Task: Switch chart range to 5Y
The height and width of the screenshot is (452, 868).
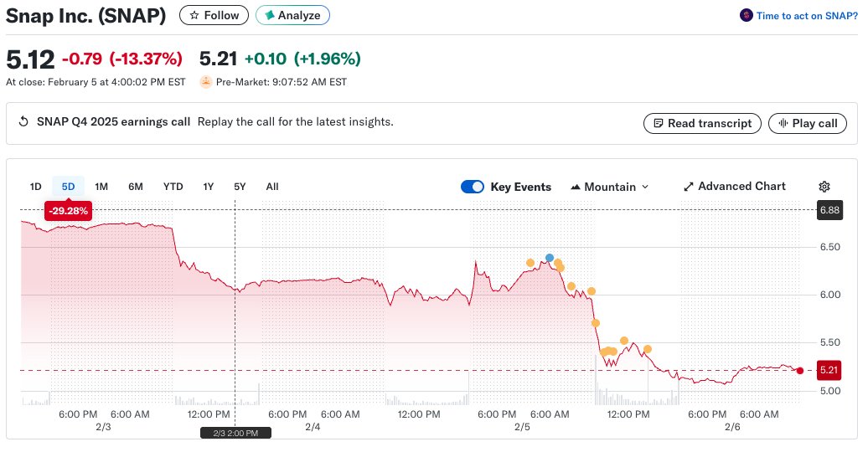Action: pyautogui.click(x=240, y=187)
